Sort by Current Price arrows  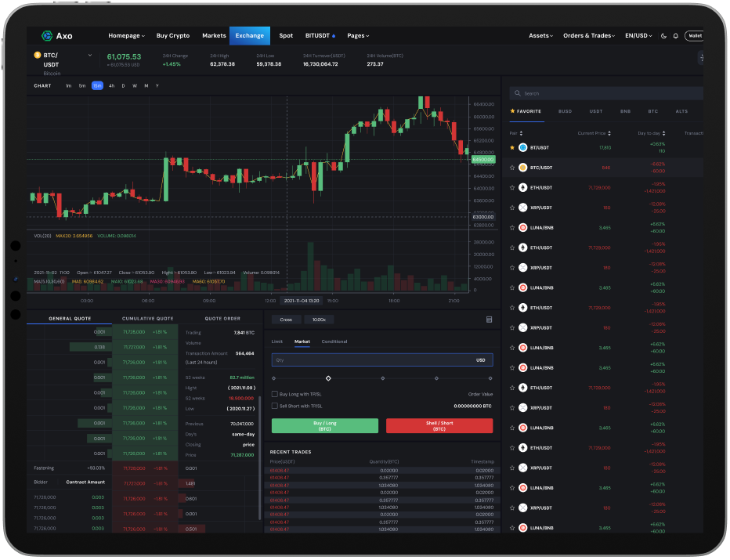pyautogui.click(x=609, y=133)
